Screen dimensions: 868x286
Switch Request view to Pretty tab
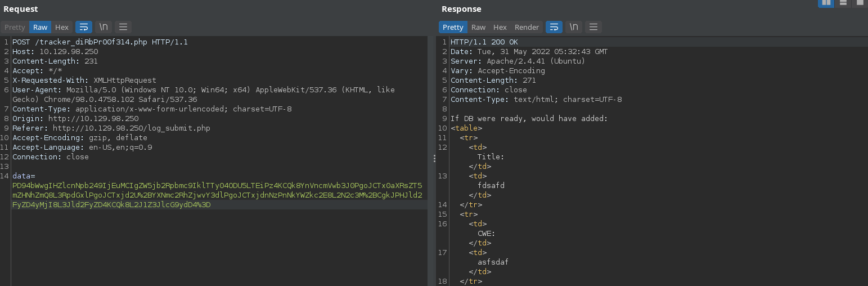tap(15, 27)
